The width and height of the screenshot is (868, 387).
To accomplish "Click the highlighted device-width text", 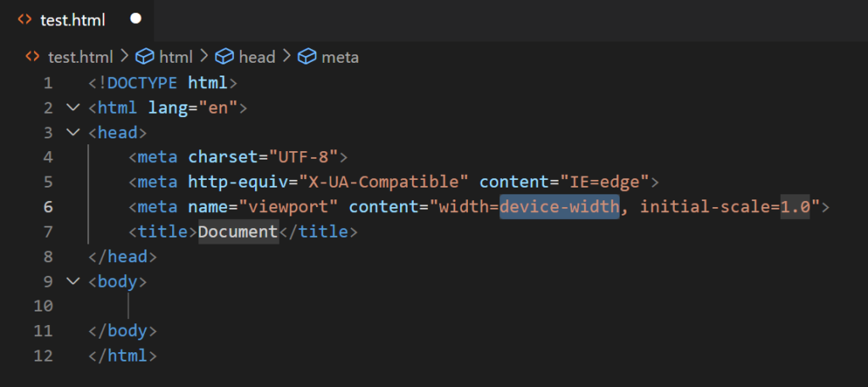I will (x=559, y=207).
